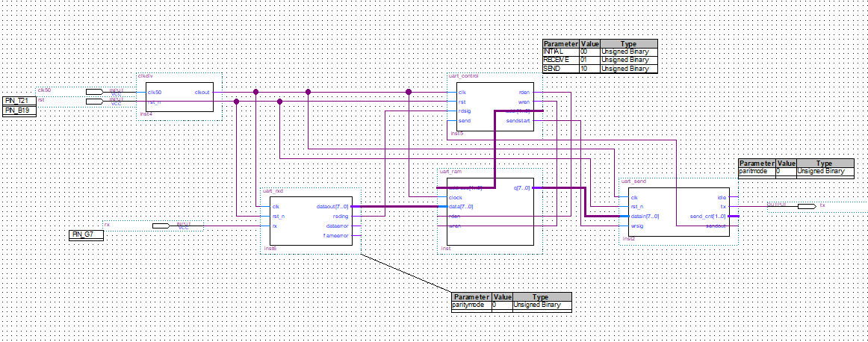Select the wren input on uart_ram
The width and height of the screenshot is (868, 342).
click(x=454, y=226)
